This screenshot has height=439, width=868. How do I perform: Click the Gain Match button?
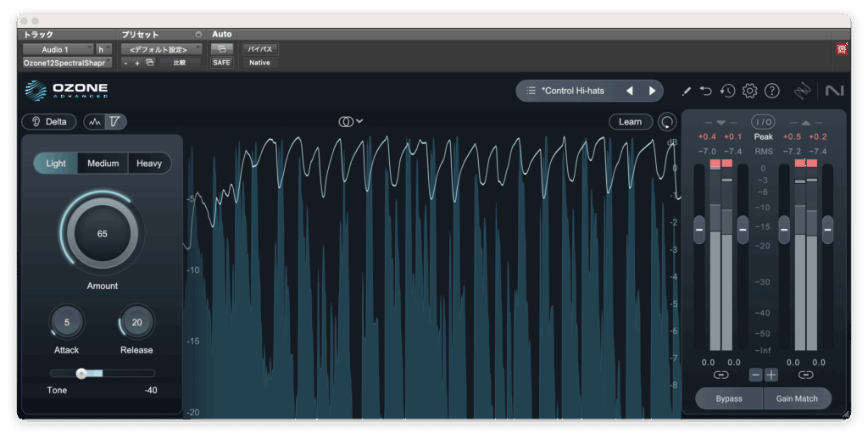tap(797, 398)
